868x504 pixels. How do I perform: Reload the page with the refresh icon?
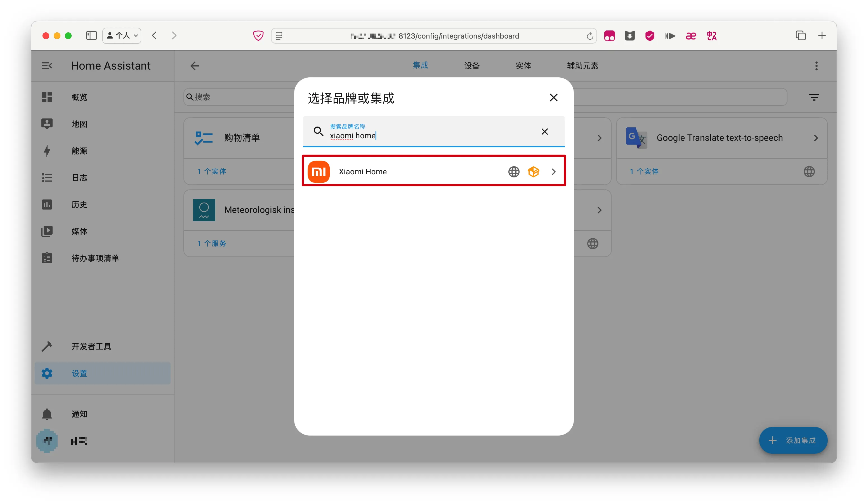[590, 36]
